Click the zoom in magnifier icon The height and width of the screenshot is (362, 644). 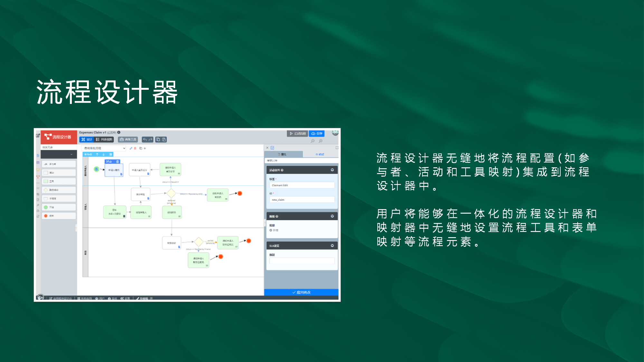[x=321, y=141]
